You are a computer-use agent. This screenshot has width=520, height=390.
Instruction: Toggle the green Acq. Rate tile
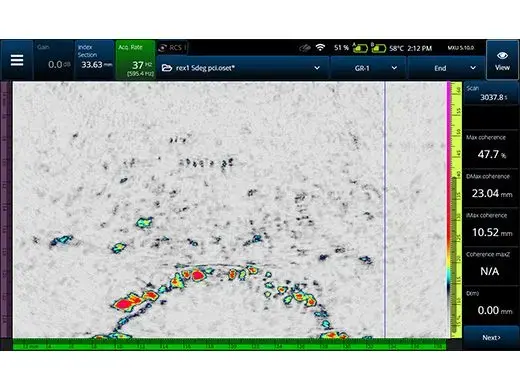pyautogui.click(x=135, y=60)
